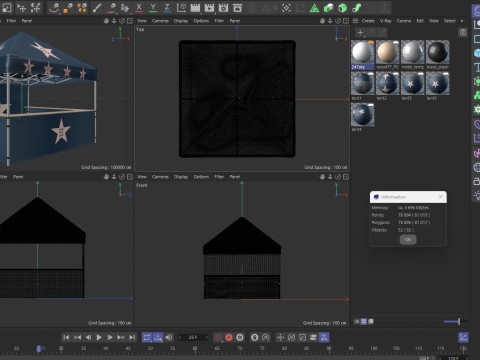Step to the previous frame
Viewport: 480px width, 360px height.
[88, 337]
